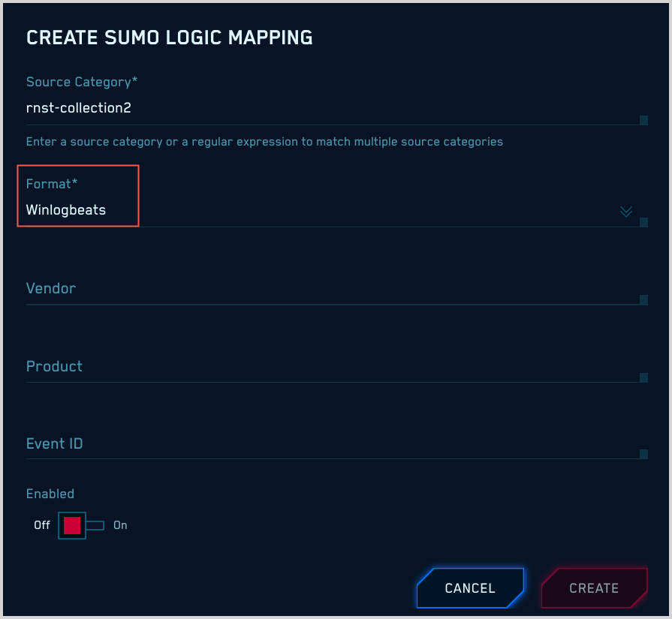Click the Create Sumo Logic Mapping title
This screenshot has height=619, width=672.
click(170, 38)
